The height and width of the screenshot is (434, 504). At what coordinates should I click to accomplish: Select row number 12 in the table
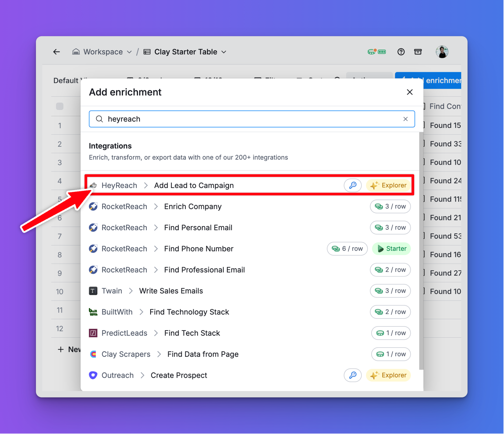(60, 329)
